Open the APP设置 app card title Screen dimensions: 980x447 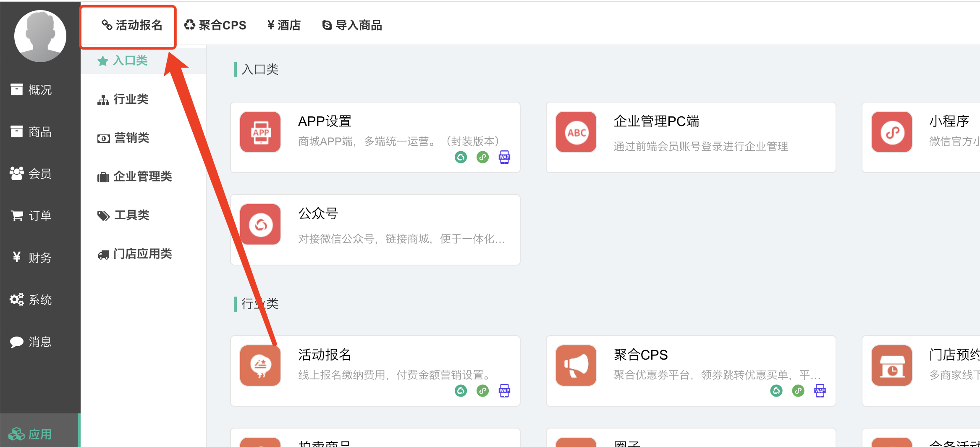[x=325, y=121]
